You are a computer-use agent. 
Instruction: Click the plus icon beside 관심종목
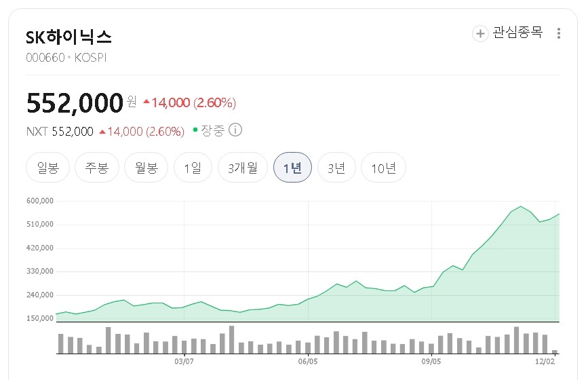[480, 33]
